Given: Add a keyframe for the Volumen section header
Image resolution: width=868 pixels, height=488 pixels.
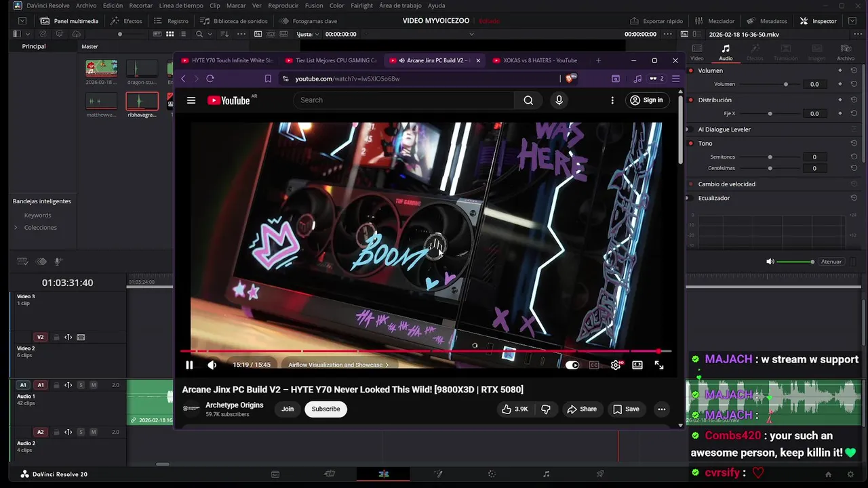Looking at the screenshot, I should click(x=840, y=70).
